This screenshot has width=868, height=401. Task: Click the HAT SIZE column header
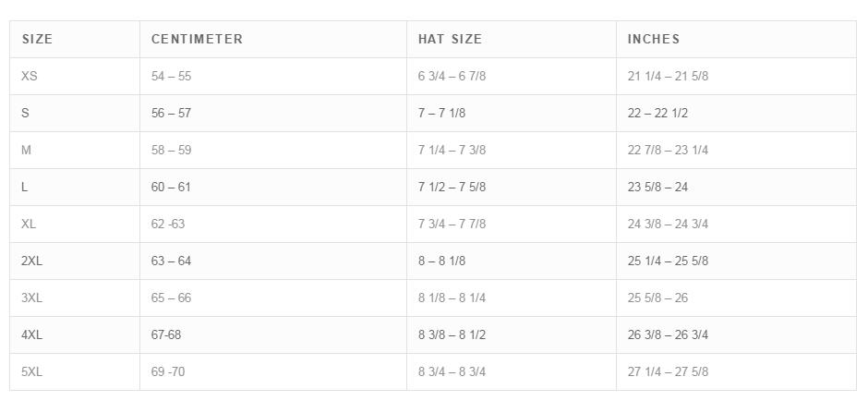(450, 39)
